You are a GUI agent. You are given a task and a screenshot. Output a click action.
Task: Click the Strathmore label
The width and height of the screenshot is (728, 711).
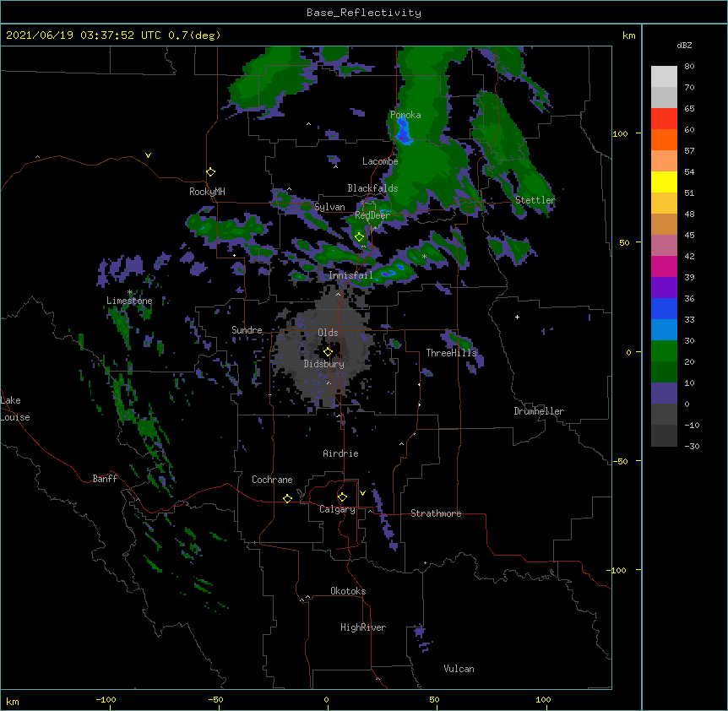click(x=436, y=513)
